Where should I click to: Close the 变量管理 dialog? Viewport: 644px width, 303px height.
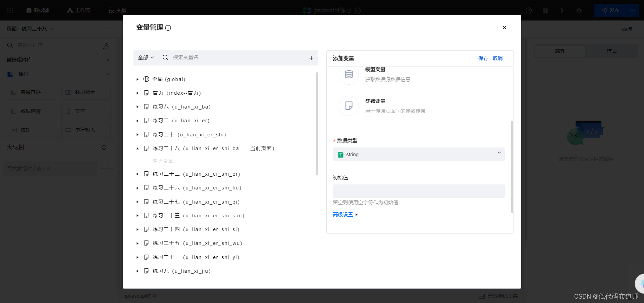coord(504,28)
